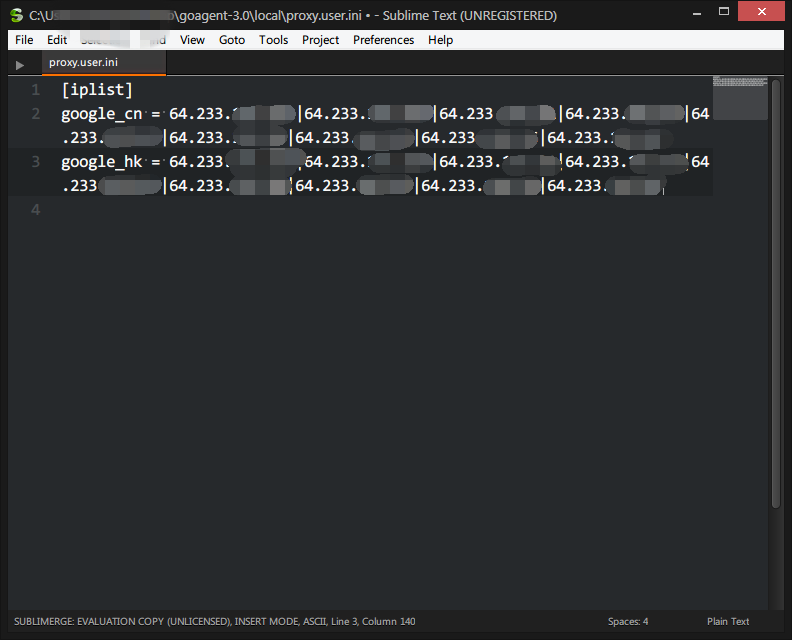Image resolution: width=792 pixels, height=640 pixels.
Task: Select the proxy.user.ini tab
Action: click(104, 63)
